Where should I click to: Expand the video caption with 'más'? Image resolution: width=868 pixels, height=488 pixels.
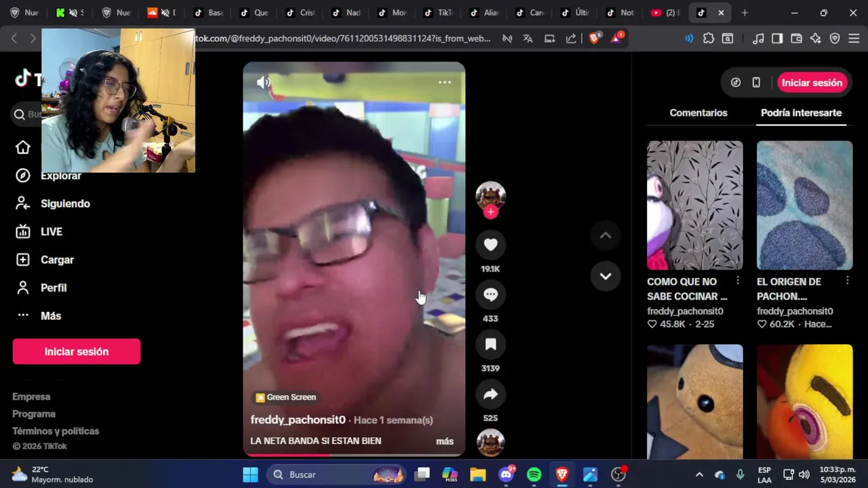point(445,441)
